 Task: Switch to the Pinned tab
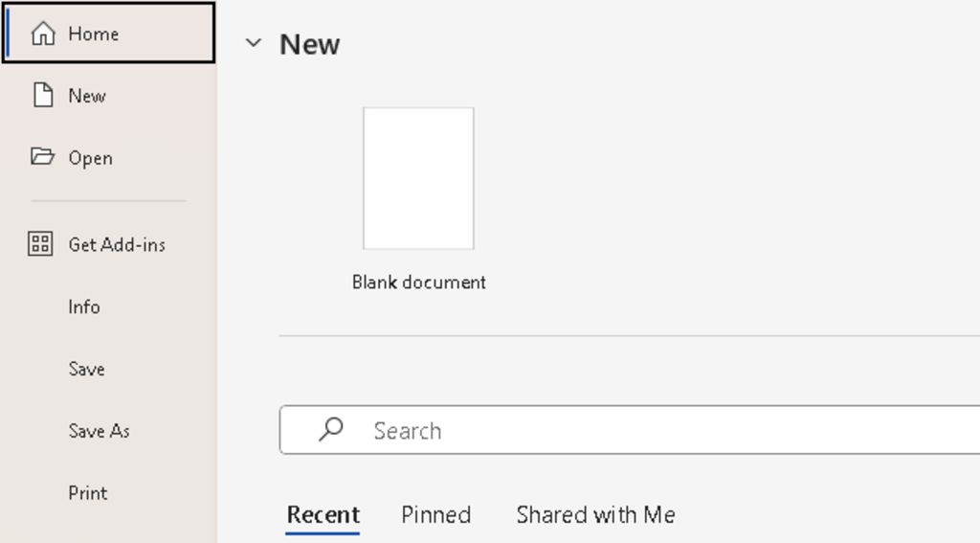coord(435,515)
